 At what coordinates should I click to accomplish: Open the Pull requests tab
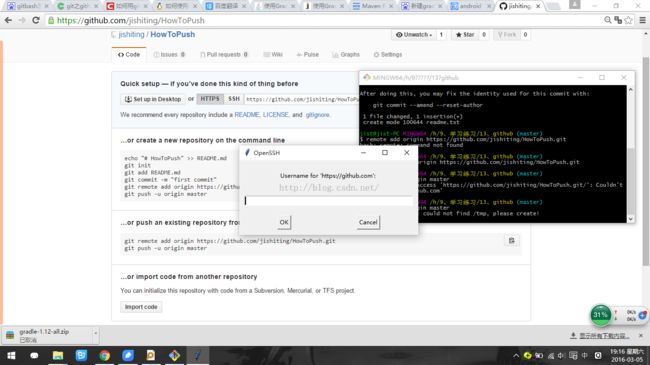224,54
